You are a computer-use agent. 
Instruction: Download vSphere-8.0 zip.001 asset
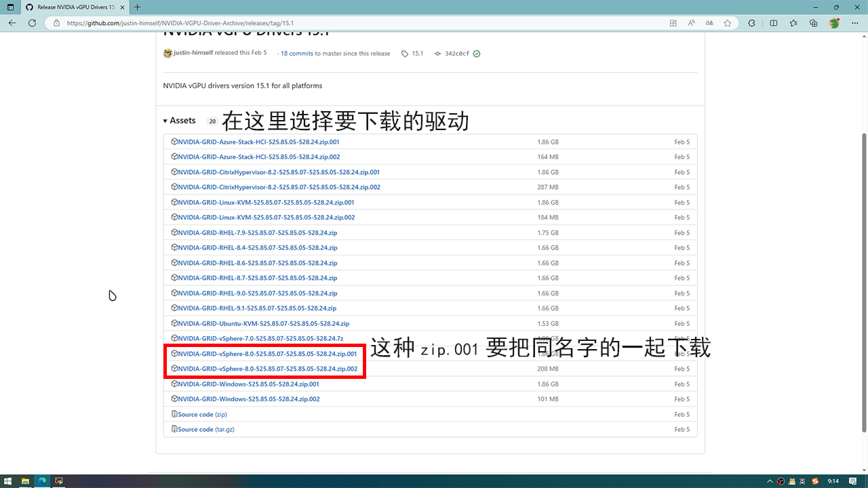pyautogui.click(x=267, y=354)
